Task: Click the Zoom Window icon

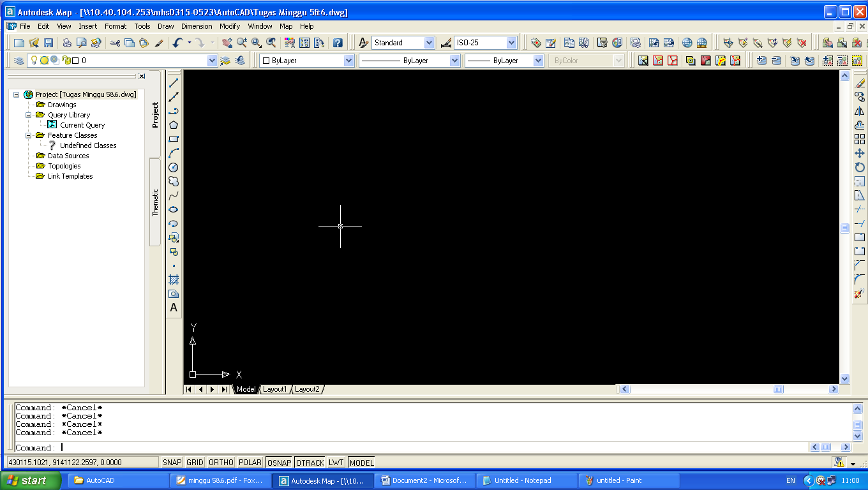Action: [x=257, y=43]
